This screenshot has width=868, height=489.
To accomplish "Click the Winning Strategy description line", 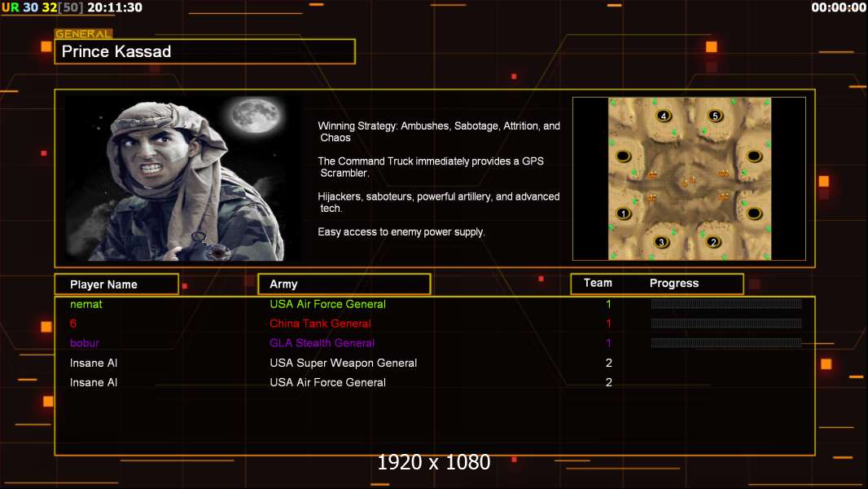I will click(439, 132).
